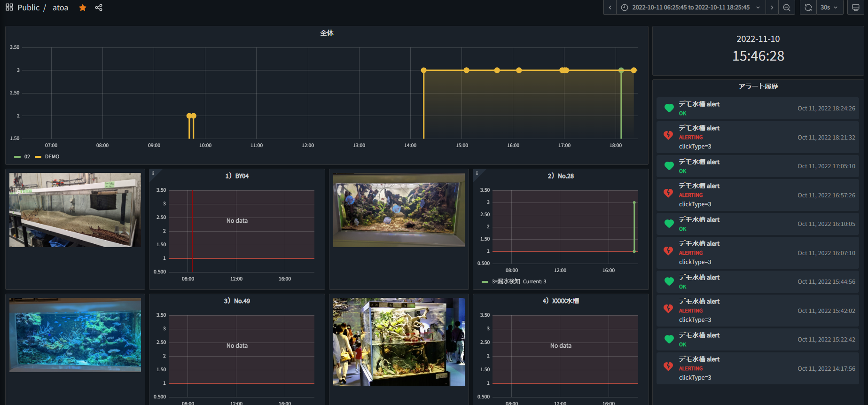The width and height of the screenshot is (868, 405).
Task: Shift time range backward
Action: point(610,8)
